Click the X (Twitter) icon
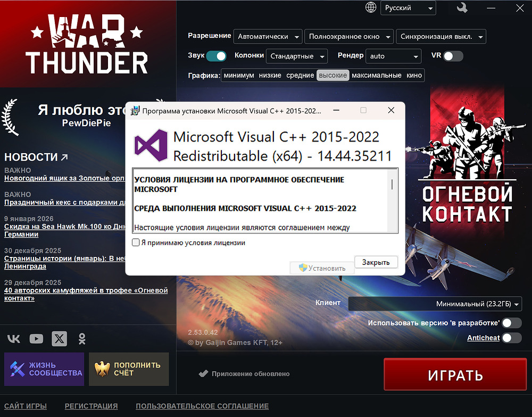The image size is (532, 417). pyautogui.click(x=59, y=339)
